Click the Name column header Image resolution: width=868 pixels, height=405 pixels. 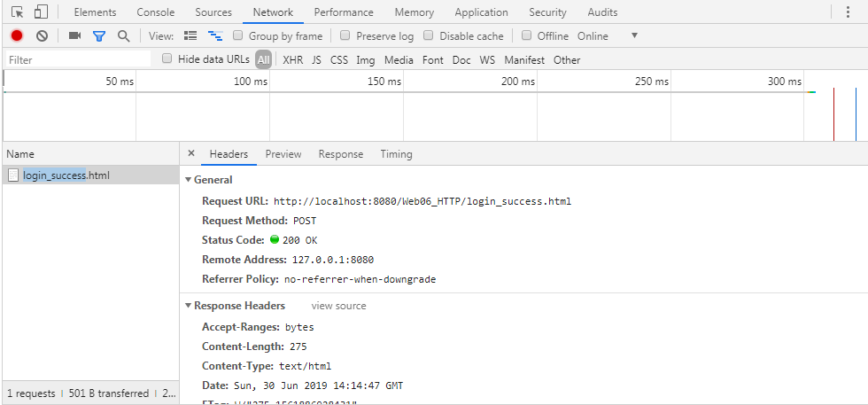(90, 154)
